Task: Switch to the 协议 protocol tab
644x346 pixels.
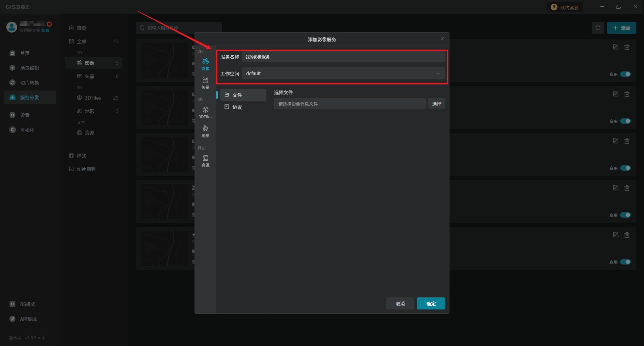Action: [237, 107]
